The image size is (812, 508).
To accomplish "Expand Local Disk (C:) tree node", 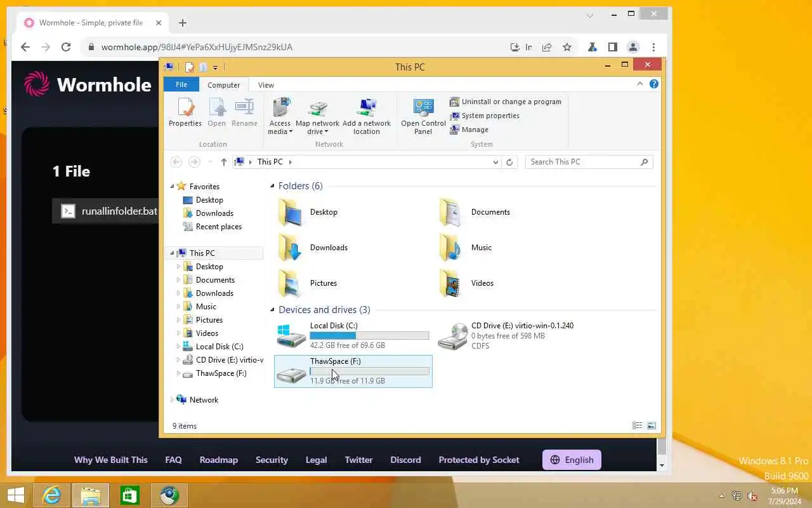I will pos(178,347).
